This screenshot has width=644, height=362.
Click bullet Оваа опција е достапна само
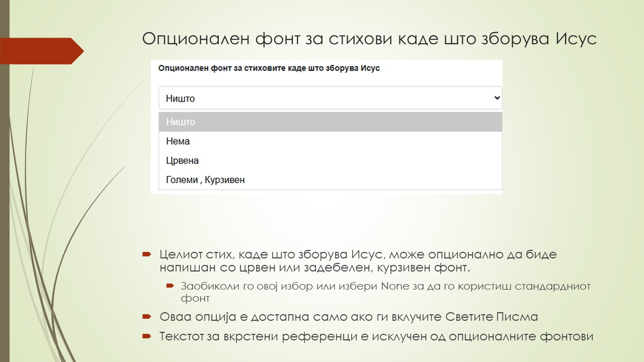pyautogui.click(x=349, y=317)
